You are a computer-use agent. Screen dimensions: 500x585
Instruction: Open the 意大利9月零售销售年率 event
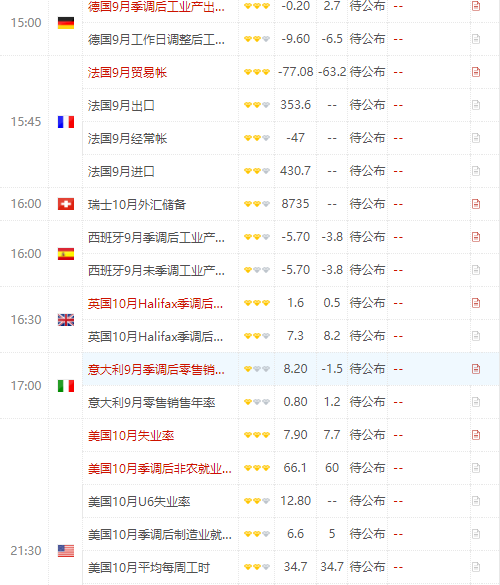point(151,403)
